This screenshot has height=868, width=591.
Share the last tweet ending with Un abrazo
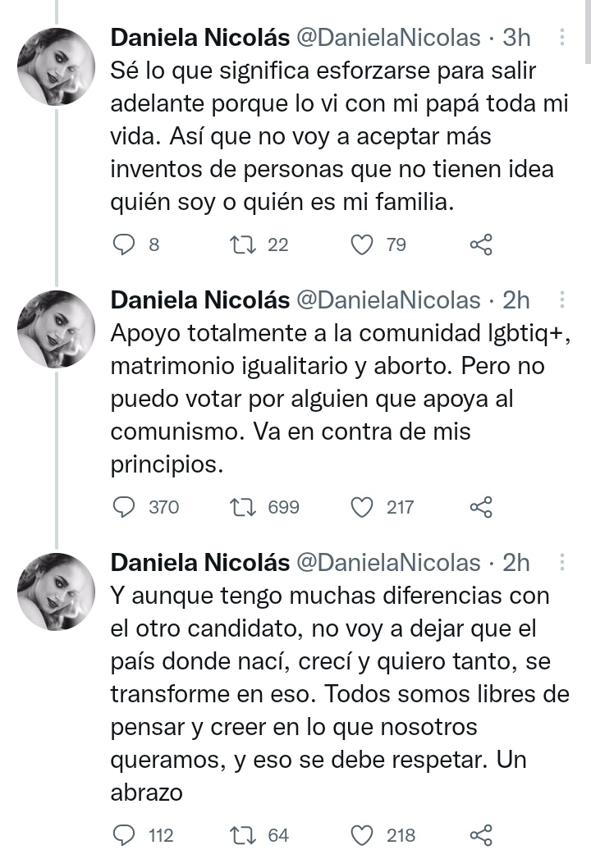click(x=481, y=835)
